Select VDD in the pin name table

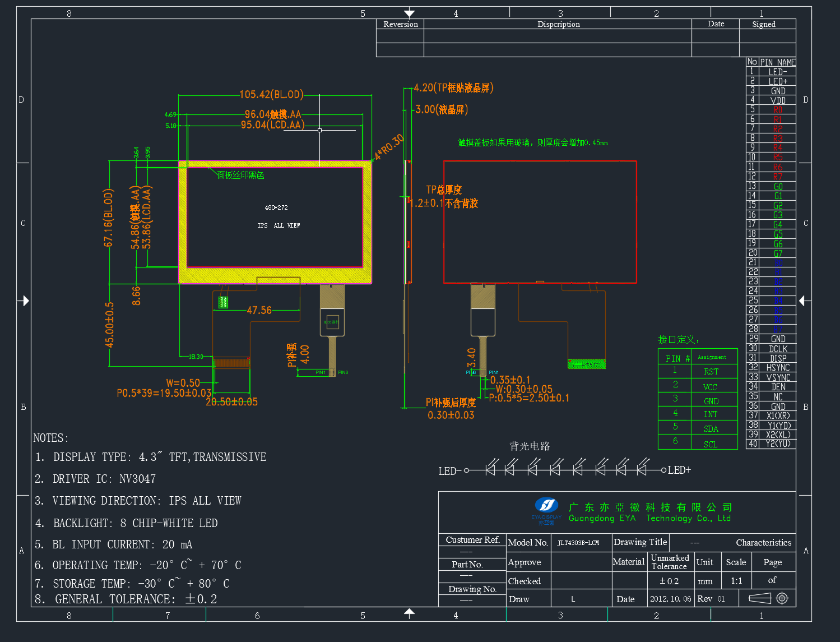click(x=778, y=100)
